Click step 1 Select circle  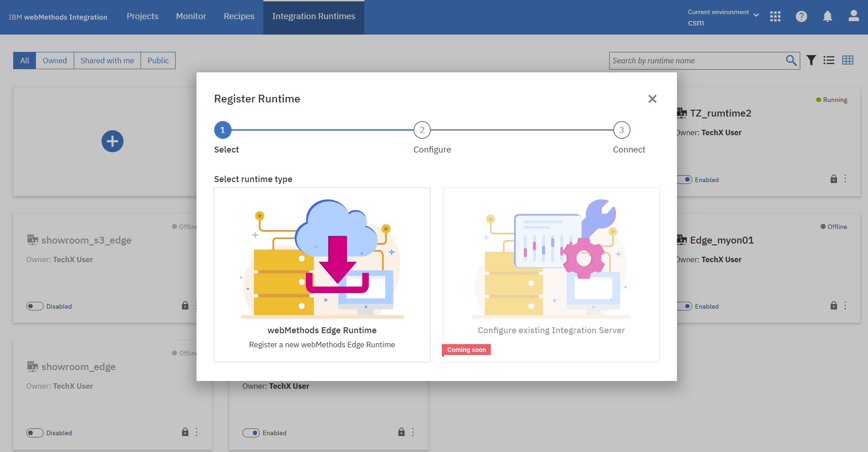[x=223, y=130]
